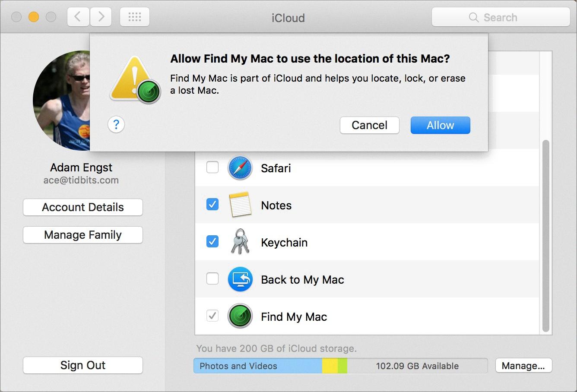Click the Safari label
The image size is (577, 392).
coord(276,168)
